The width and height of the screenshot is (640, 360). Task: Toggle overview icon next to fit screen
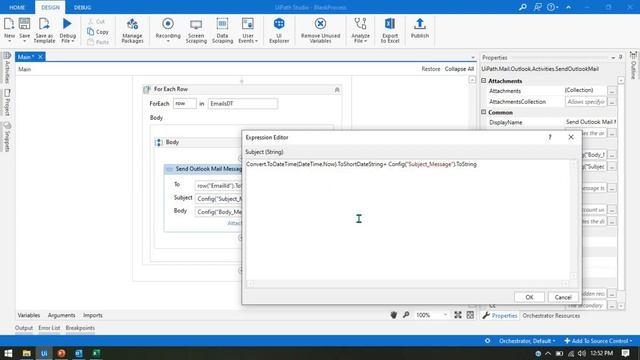pos(470,315)
